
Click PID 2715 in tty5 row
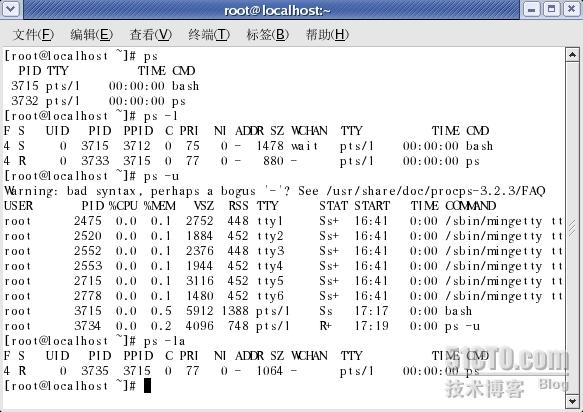pos(88,281)
